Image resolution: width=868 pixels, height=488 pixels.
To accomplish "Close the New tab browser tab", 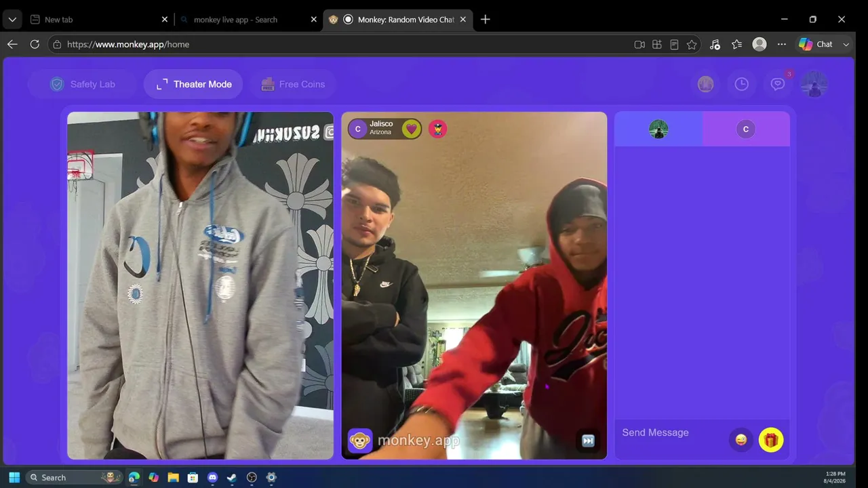I will 164,20.
